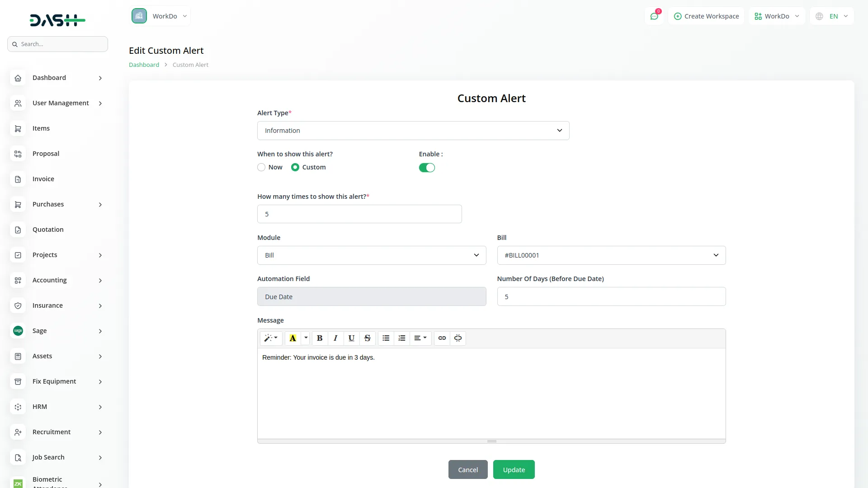Open the font color picker in the editor
Image resolution: width=868 pixels, height=488 pixels.
click(292, 338)
